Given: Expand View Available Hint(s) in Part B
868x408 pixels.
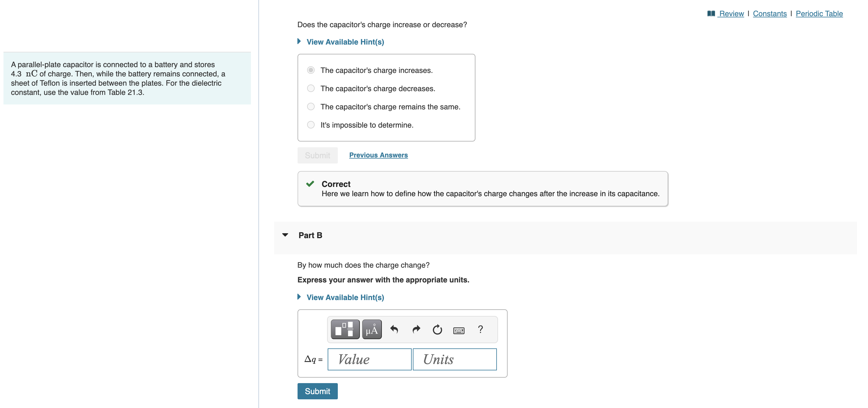Looking at the screenshot, I should pos(345,297).
